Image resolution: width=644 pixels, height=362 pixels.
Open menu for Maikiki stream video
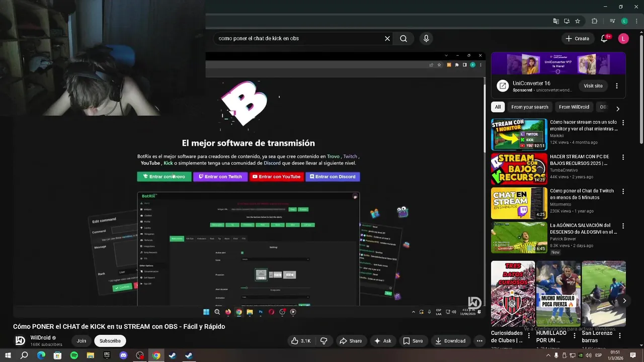pos(623,123)
